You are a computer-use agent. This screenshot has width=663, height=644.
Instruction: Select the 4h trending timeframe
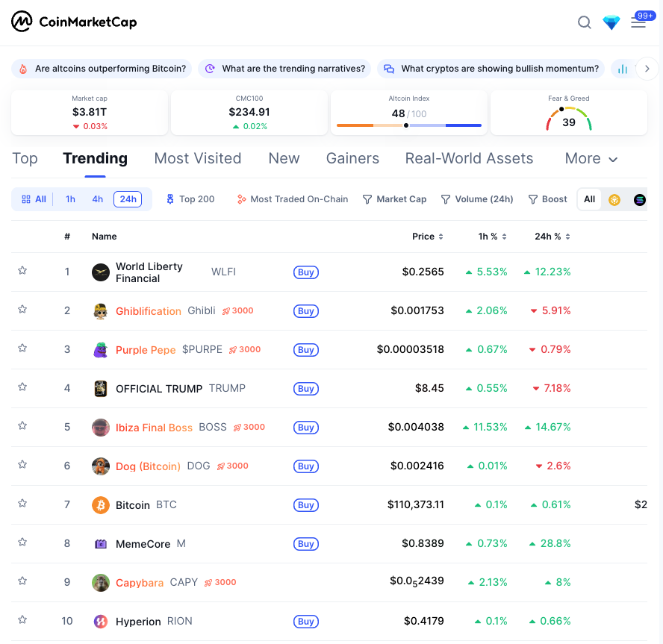pyautogui.click(x=97, y=199)
